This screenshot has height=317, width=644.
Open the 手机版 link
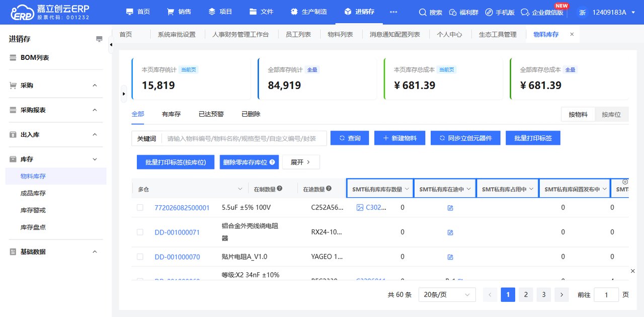[500, 12]
